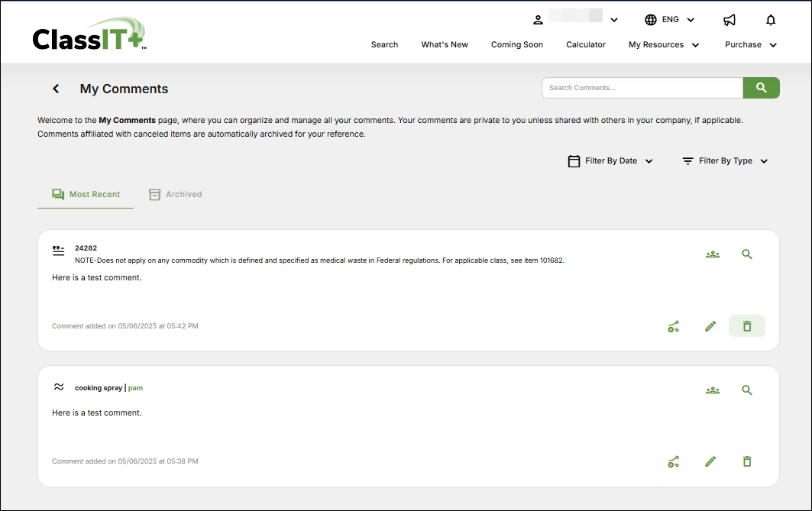Edit the 24282 comment with pencil icon

tap(710, 326)
